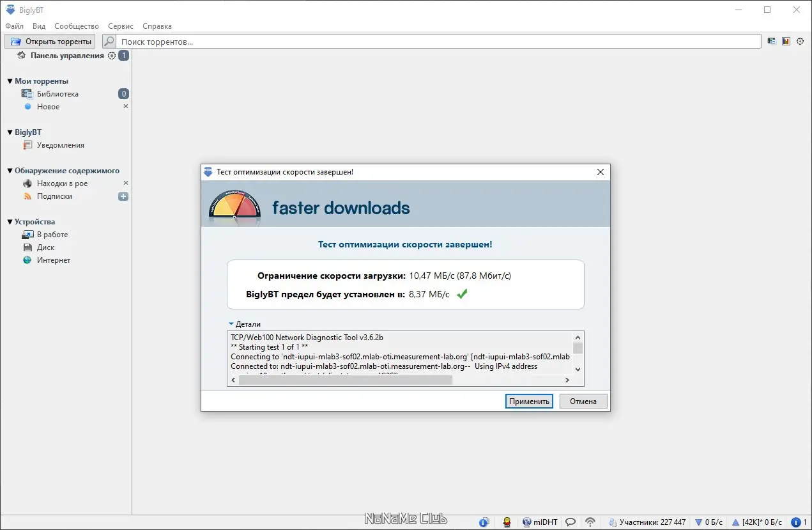
Task: Click the house icon beside Панель управления
Action: click(x=22, y=56)
